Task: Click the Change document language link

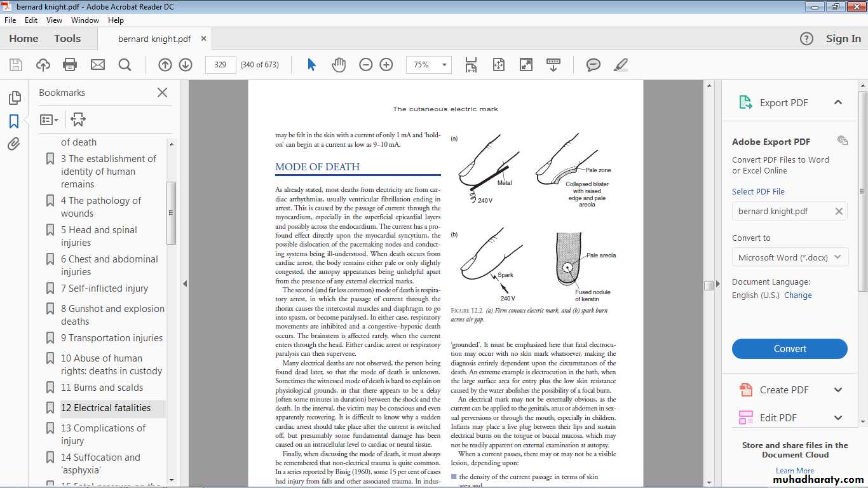Action: coord(797,295)
